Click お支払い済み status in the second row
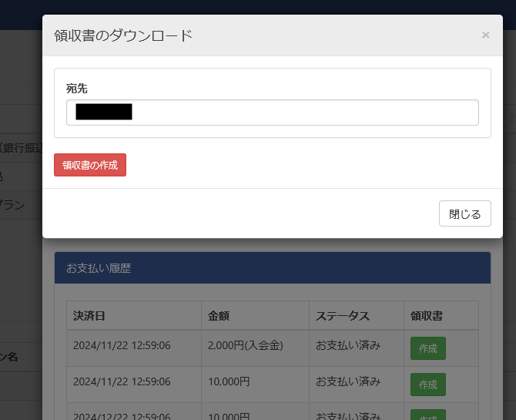 pyautogui.click(x=348, y=381)
